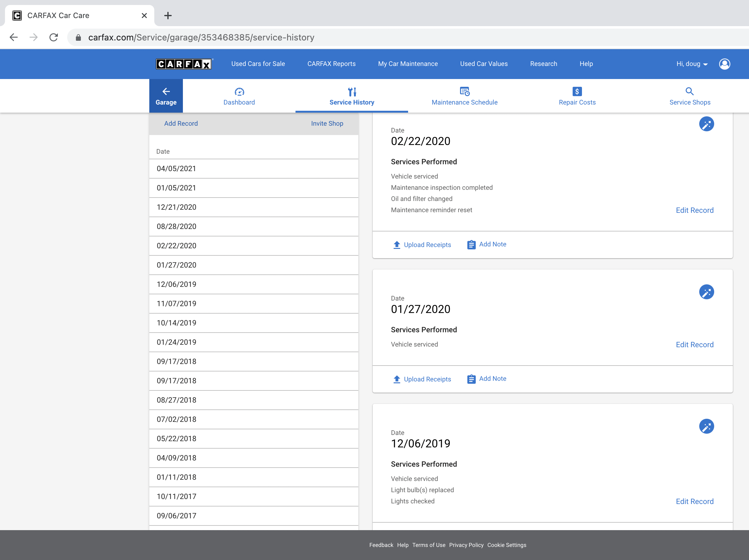Open CARFAX Reports menu
The image size is (749, 560).
331,64
